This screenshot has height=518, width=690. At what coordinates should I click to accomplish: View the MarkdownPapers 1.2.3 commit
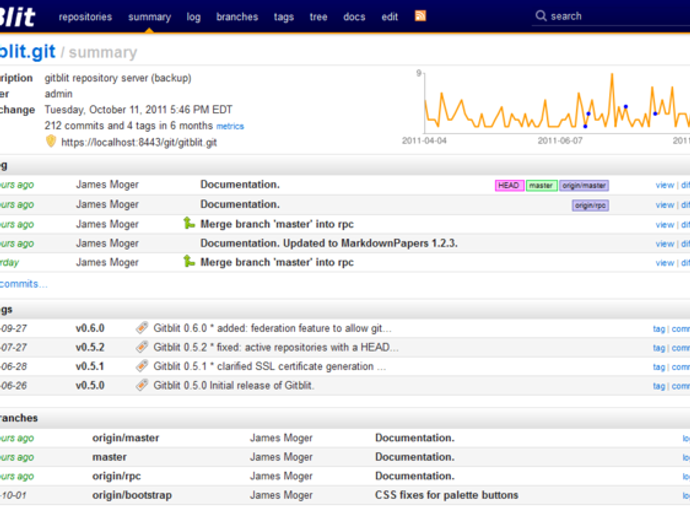664,244
